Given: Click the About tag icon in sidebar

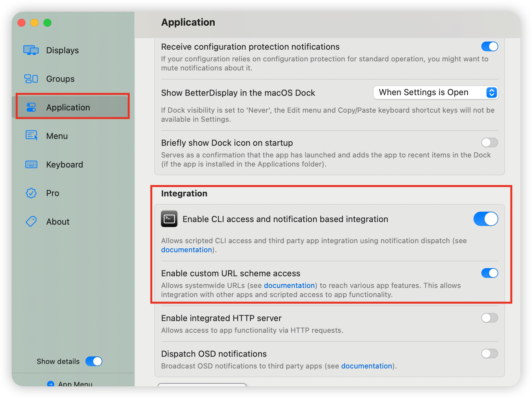Looking at the screenshot, I should click(x=31, y=222).
